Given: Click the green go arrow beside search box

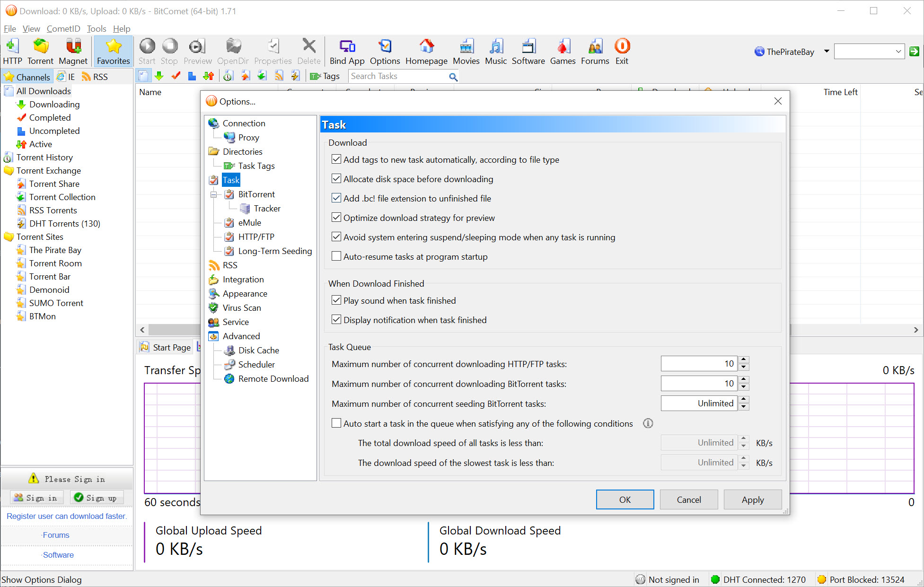Looking at the screenshot, I should tap(914, 52).
